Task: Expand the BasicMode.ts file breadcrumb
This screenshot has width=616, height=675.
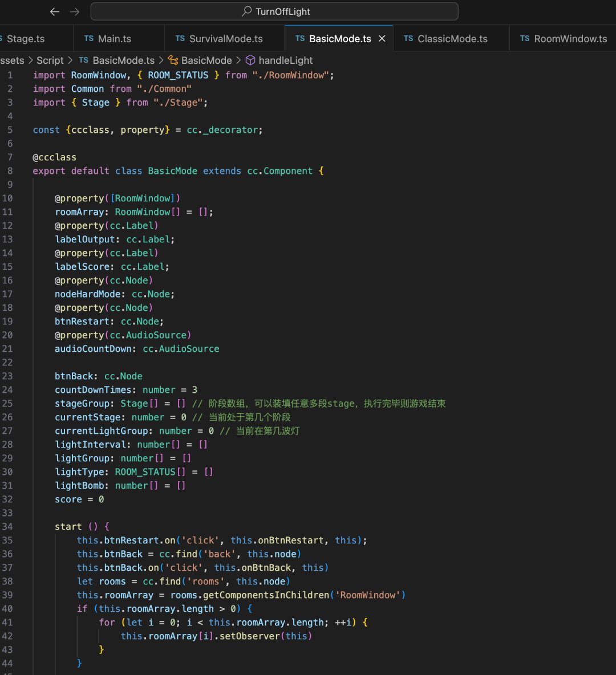Action: [x=123, y=60]
